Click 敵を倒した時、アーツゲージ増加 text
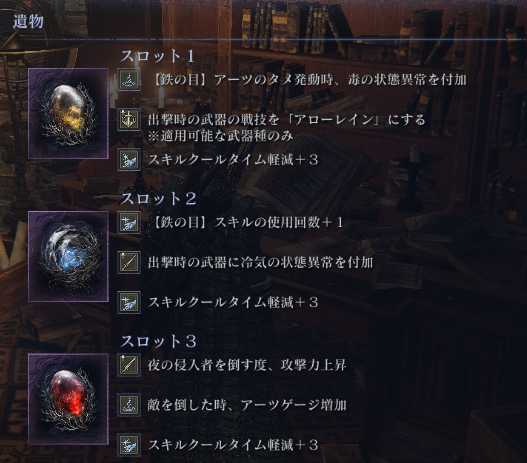This screenshot has width=527, height=463. pos(247,405)
